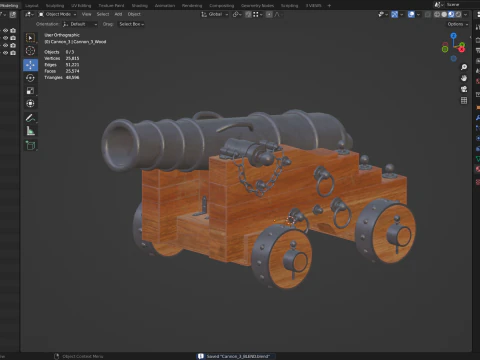Hide topmost outliner item via eye icon
480x360 pixels.
(x=5, y=30)
